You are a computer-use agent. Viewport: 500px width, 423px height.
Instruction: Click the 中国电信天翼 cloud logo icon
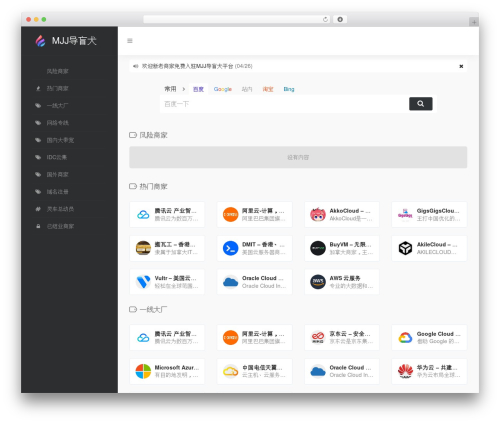point(230,371)
